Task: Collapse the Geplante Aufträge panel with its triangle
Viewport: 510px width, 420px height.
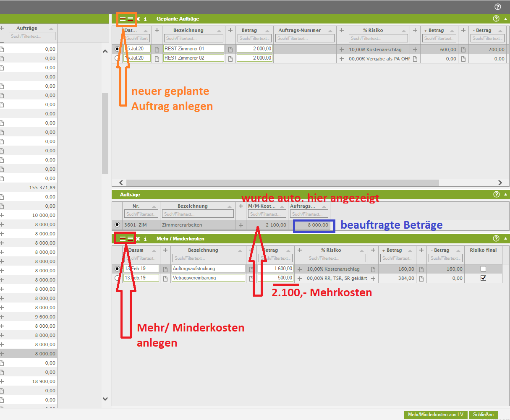Action: point(505,19)
